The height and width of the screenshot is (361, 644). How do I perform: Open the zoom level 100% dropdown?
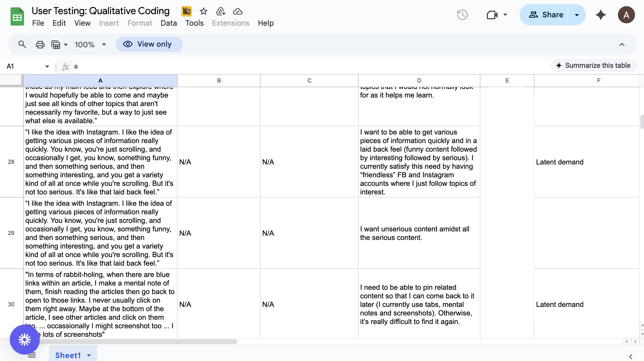click(90, 44)
